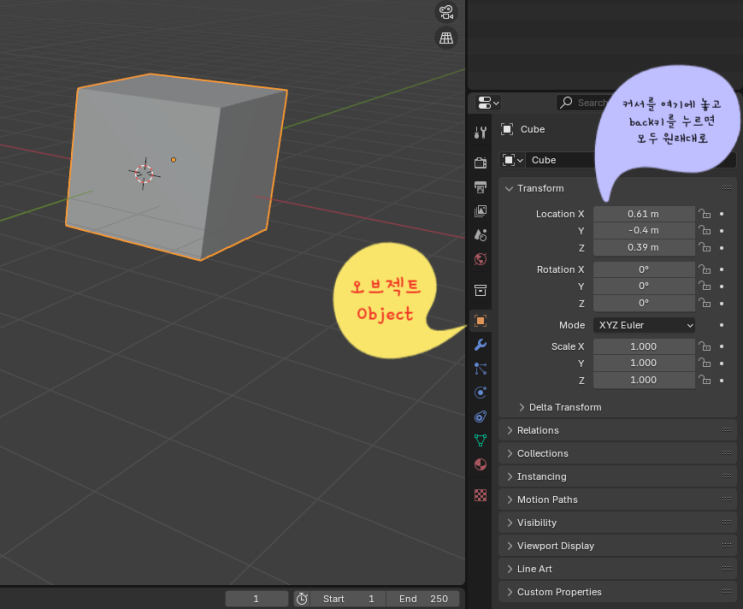The height and width of the screenshot is (609, 743).
Task: Switch viewport between perspective and orthographic
Action: pos(446,38)
